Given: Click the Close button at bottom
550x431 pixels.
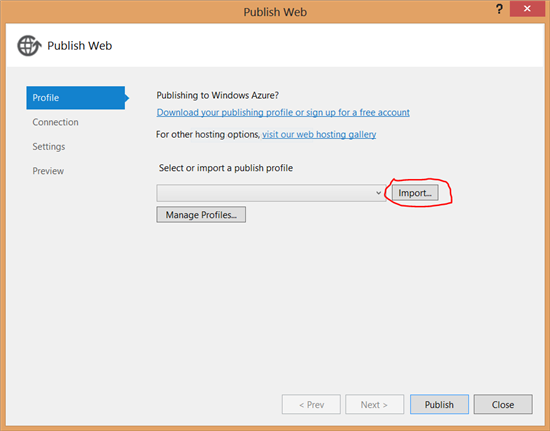Looking at the screenshot, I should [503, 404].
